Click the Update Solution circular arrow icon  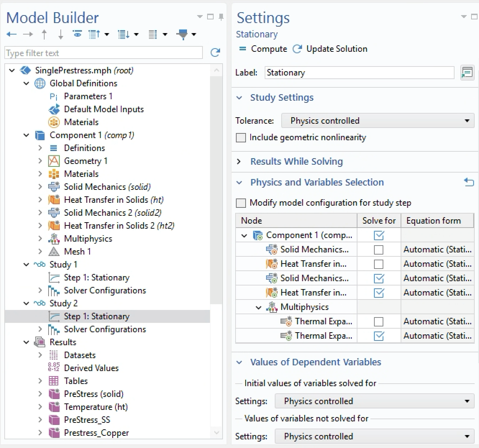[x=297, y=49]
